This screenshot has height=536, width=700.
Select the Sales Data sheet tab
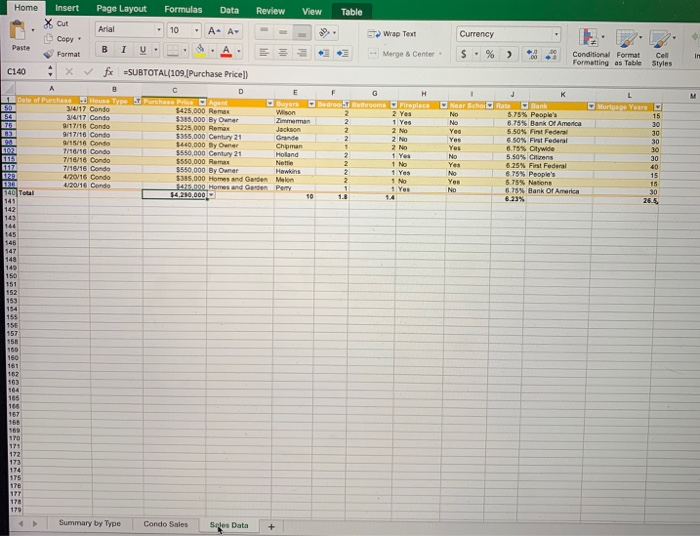click(x=229, y=525)
